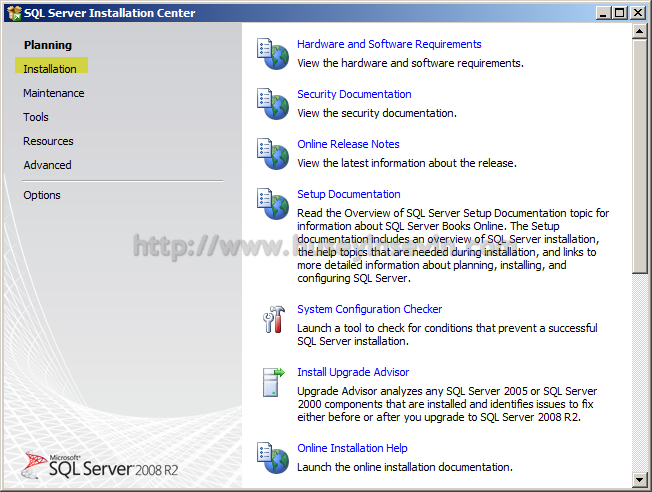Open the Advanced section
The height and width of the screenshot is (492, 652).
(47, 165)
